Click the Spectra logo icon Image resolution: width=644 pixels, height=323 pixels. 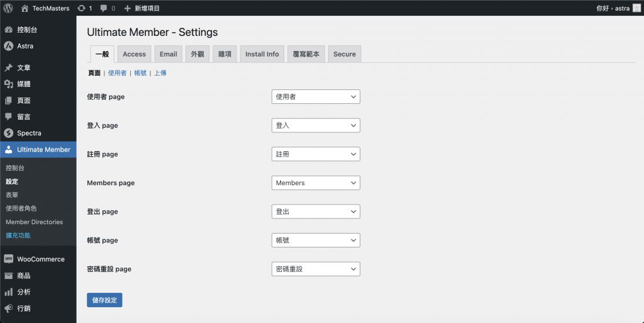coord(9,133)
